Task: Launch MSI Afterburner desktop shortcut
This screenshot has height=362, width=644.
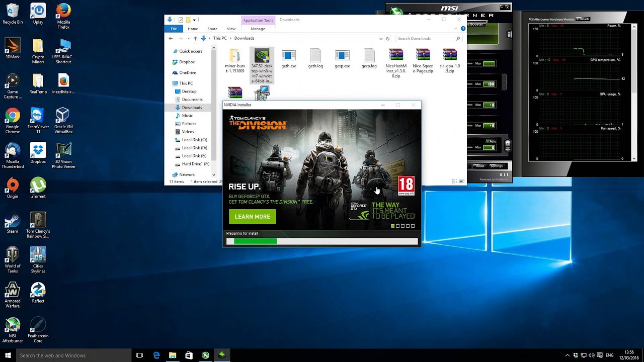Action: tap(13, 329)
